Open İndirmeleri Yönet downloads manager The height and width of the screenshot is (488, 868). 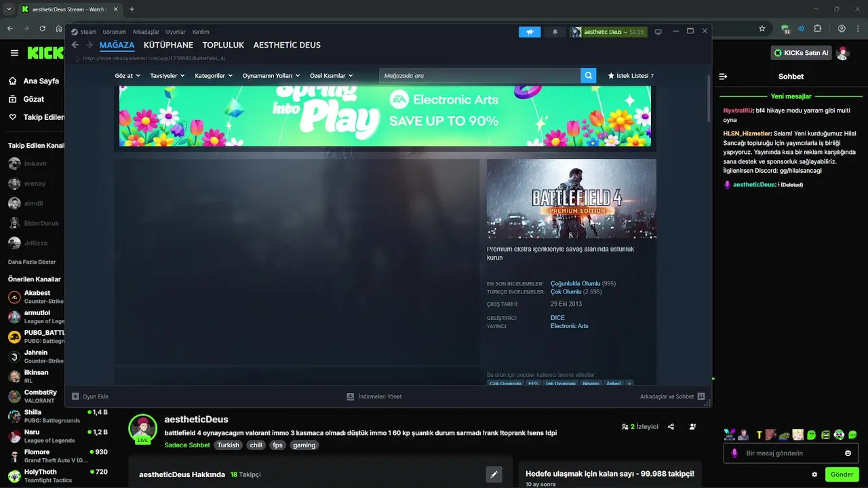click(x=374, y=396)
